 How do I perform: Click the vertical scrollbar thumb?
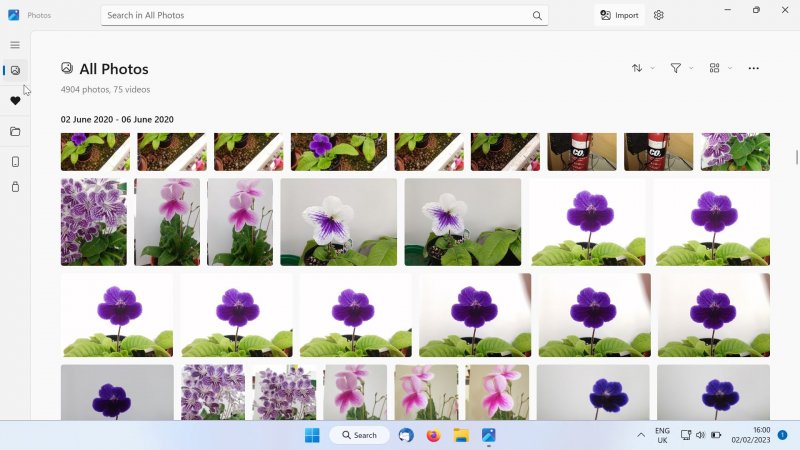[x=796, y=157]
